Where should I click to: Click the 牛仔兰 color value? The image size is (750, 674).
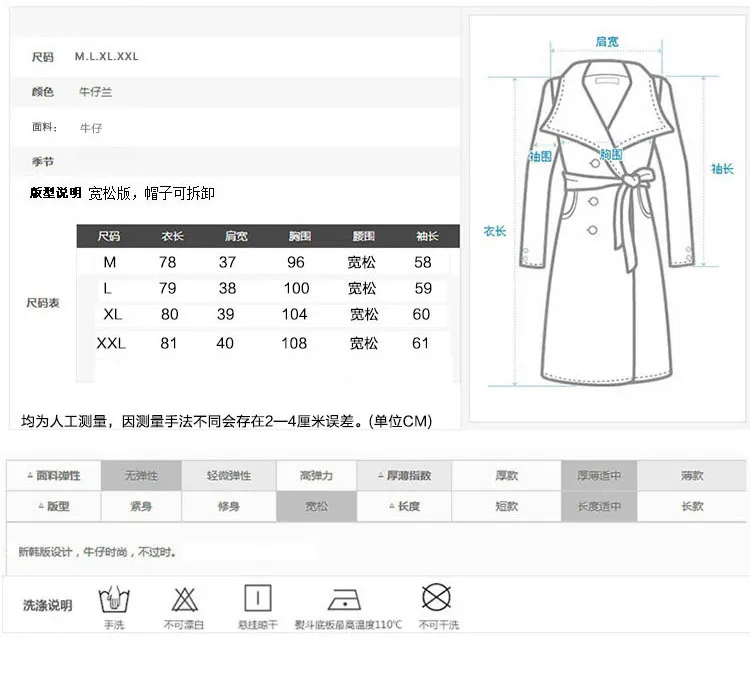[x=96, y=92]
